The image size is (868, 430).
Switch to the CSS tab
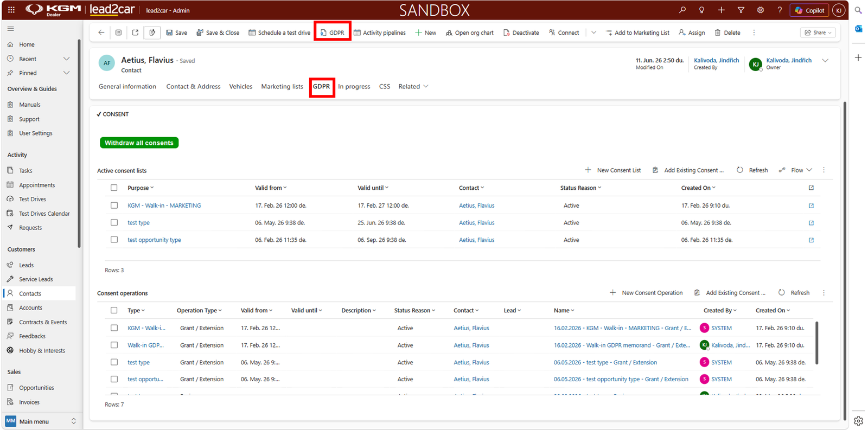385,86
